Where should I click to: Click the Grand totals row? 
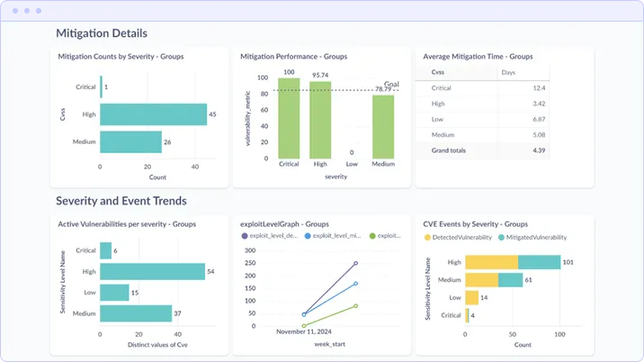[x=482, y=150]
